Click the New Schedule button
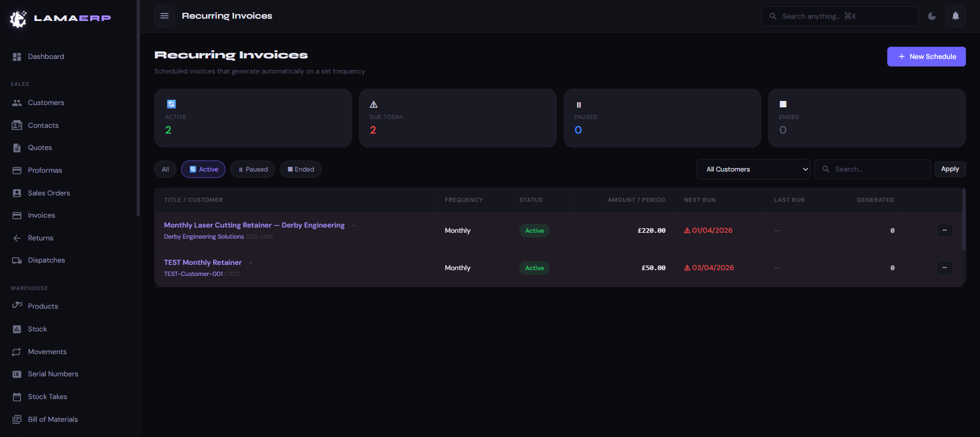The width and height of the screenshot is (980, 437). [926, 57]
